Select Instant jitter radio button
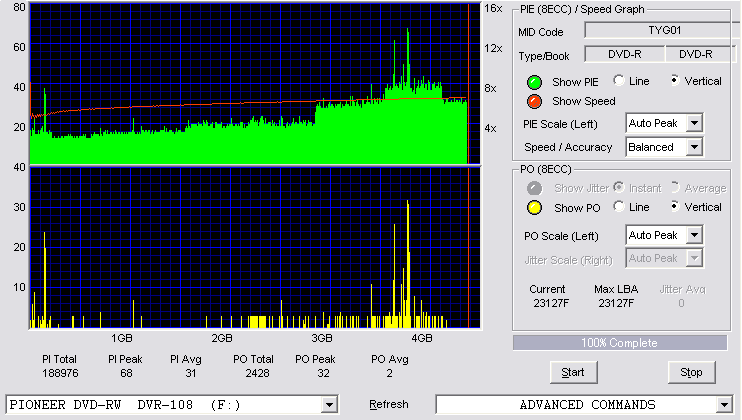This screenshot has width=742, height=420. [618, 187]
